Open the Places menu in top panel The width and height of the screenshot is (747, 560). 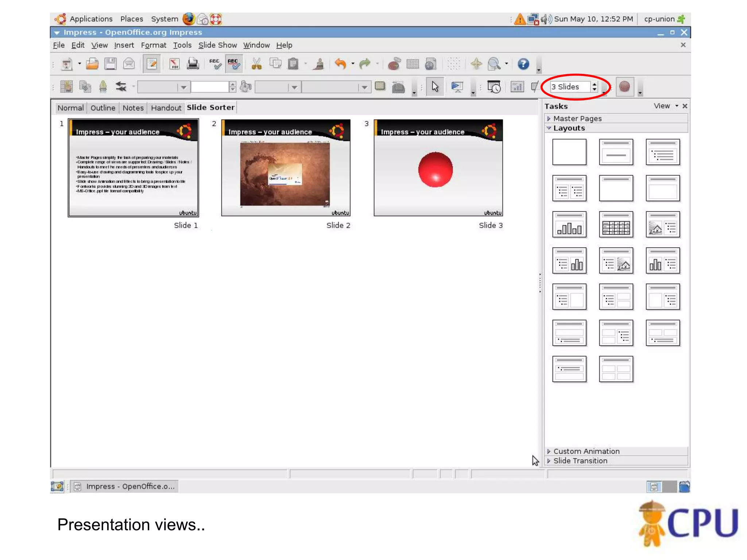coord(132,19)
